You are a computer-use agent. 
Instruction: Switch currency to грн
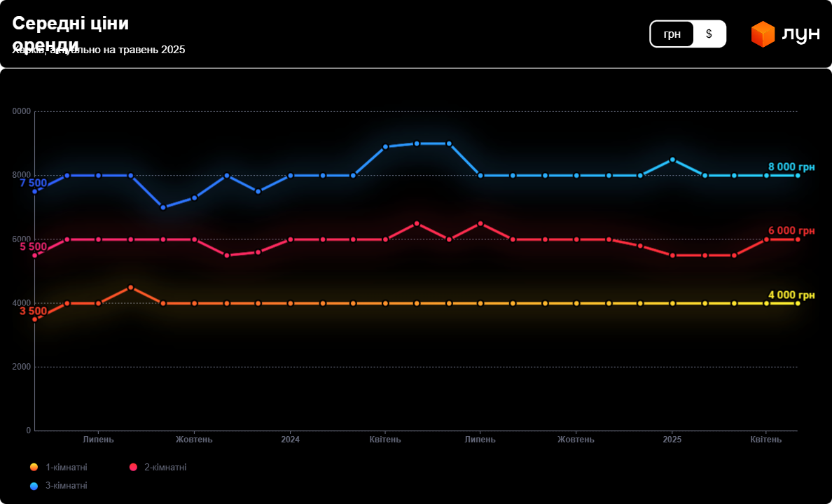[672, 34]
